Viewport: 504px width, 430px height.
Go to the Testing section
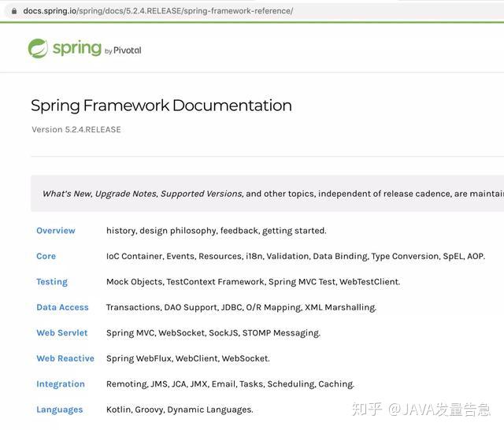(x=52, y=282)
